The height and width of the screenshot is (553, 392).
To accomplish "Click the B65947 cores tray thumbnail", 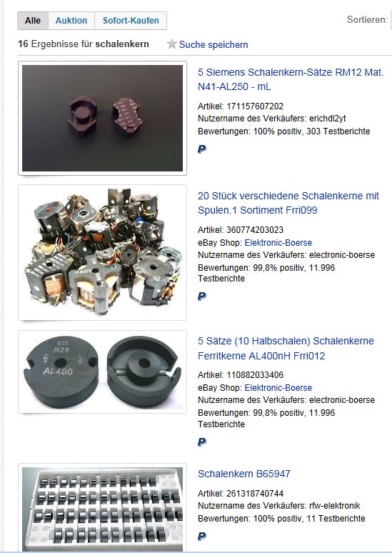I will (102, 508).
